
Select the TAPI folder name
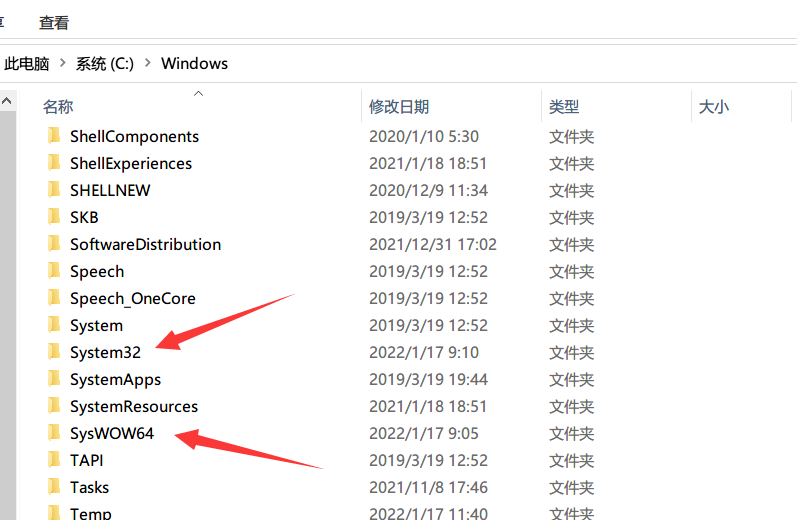pos(86,460)
